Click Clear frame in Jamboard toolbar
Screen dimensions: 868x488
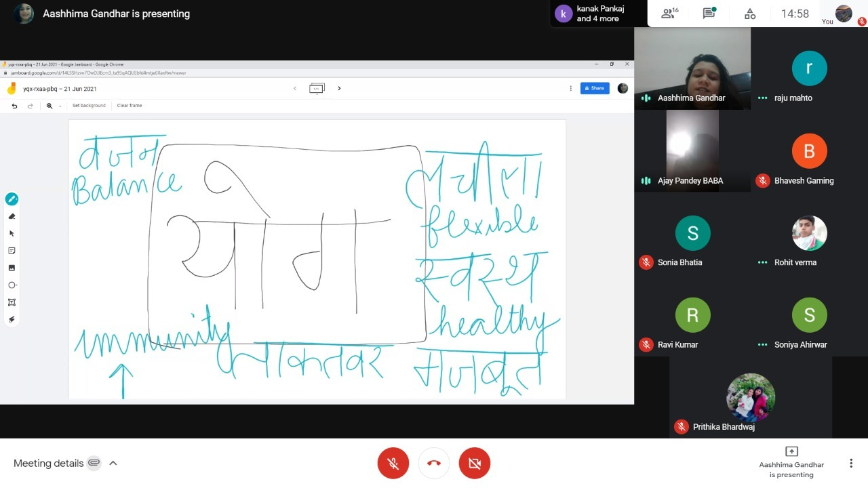pos(130,106)
